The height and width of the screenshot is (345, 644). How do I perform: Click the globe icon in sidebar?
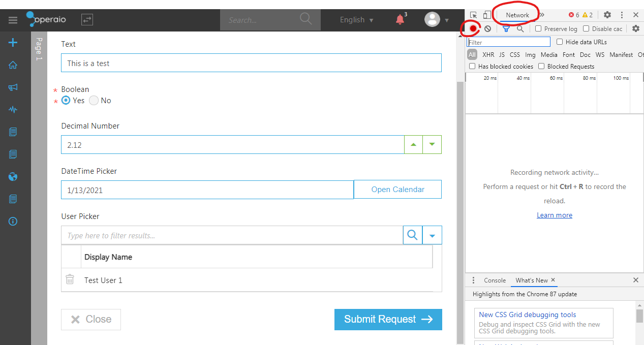[x=13, y=177]
